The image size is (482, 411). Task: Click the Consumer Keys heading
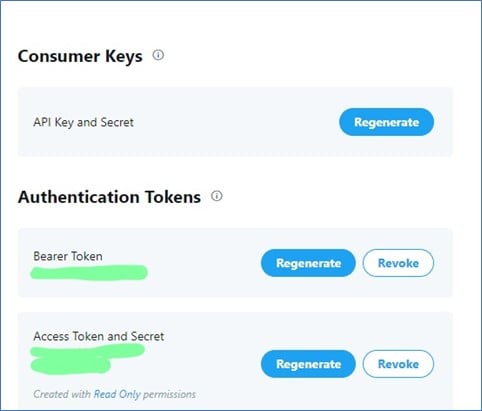tap(80, 56)
